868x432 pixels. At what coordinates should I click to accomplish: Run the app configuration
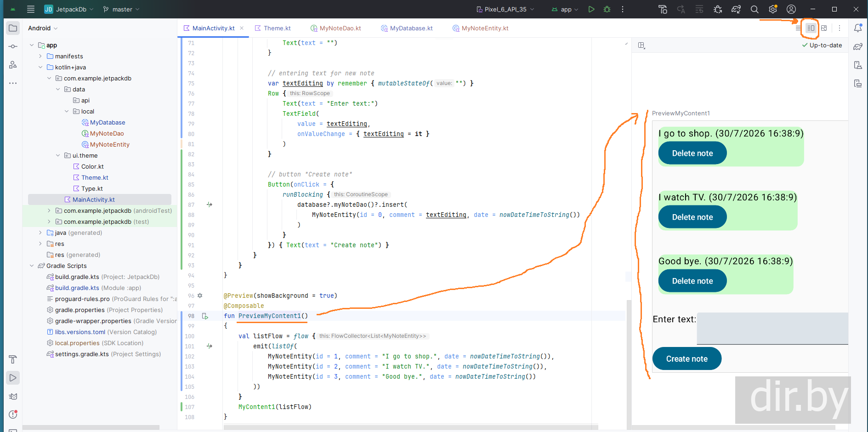(x=591, y=9)
